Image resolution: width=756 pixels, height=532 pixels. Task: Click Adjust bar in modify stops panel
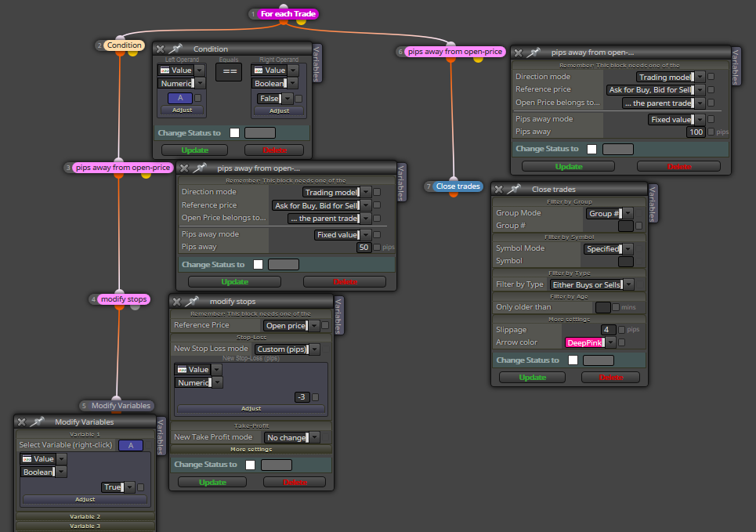point(251,408)
